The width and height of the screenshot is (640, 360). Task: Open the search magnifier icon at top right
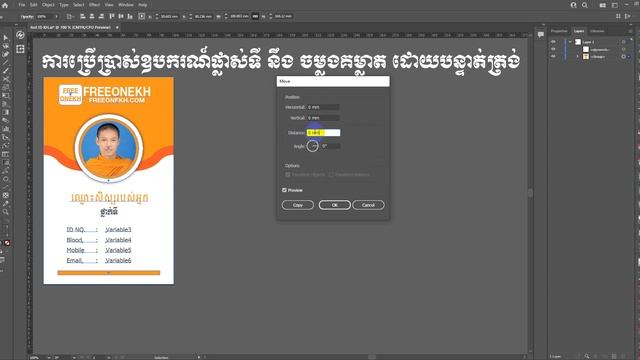[x=585, y=5]
